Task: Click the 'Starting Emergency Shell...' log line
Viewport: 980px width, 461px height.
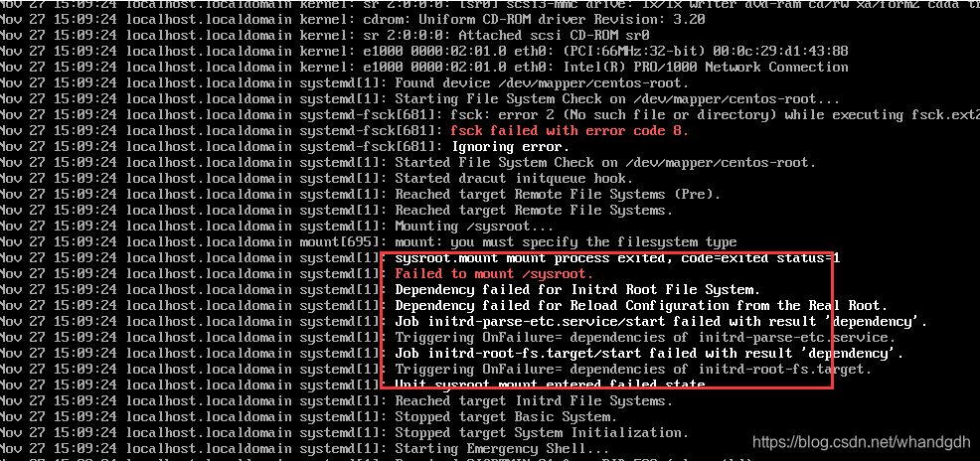Action: pyautogui.click(x=502, y=448)
